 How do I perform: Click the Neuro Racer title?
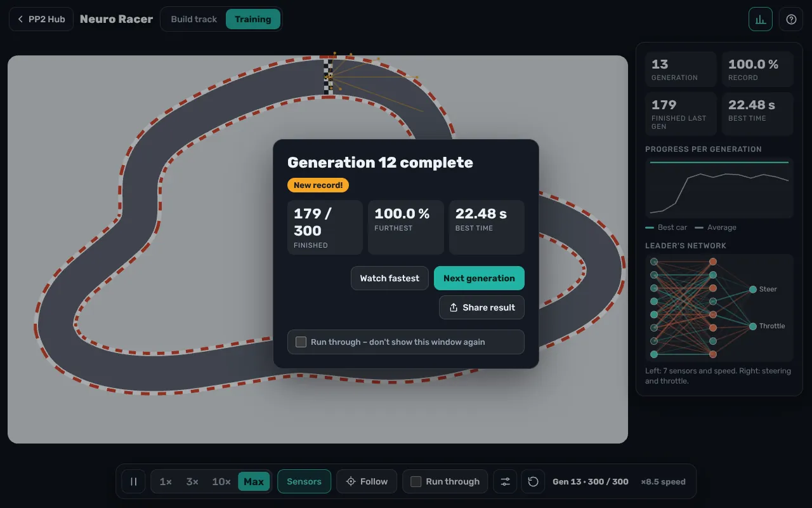click(117, 19)
